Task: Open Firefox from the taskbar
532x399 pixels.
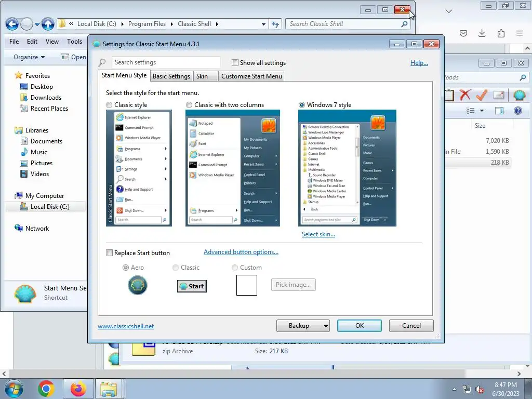Action: 78,389
